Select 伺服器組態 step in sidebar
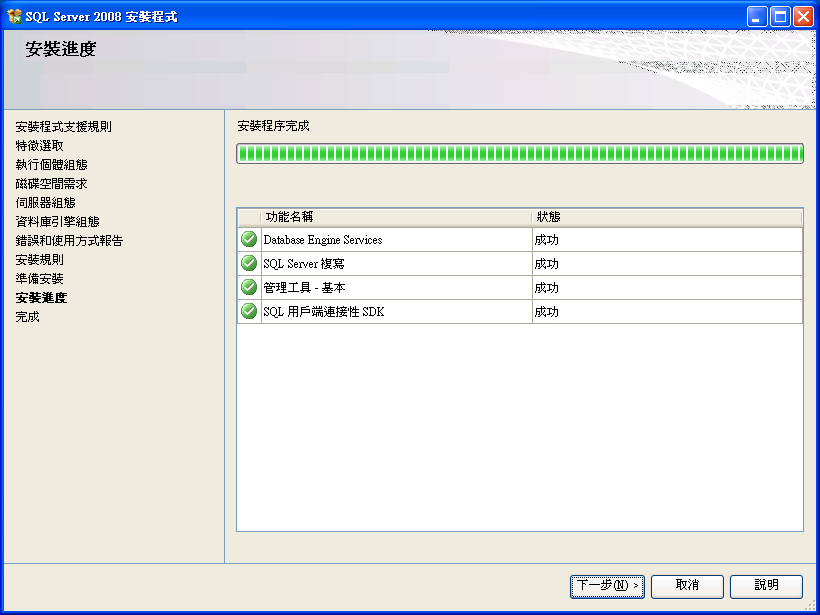The height and width of the screenshot is (615, 820). [45, 202]
